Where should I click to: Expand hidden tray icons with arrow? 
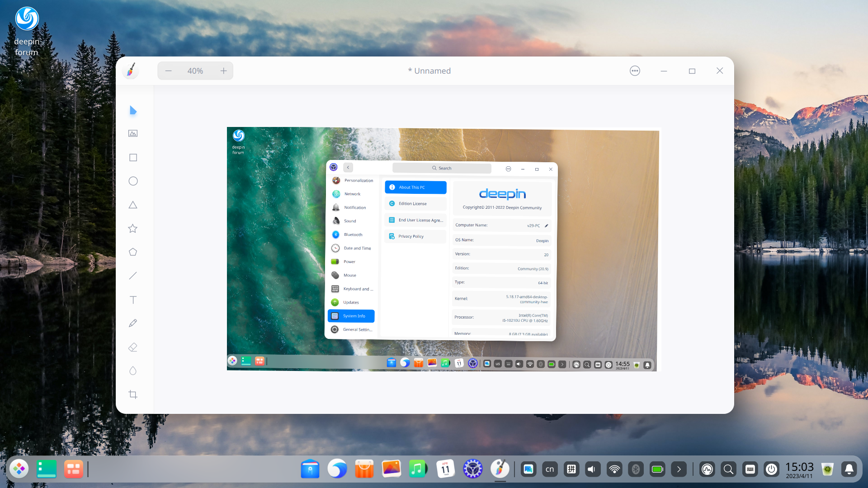[679, 469]
